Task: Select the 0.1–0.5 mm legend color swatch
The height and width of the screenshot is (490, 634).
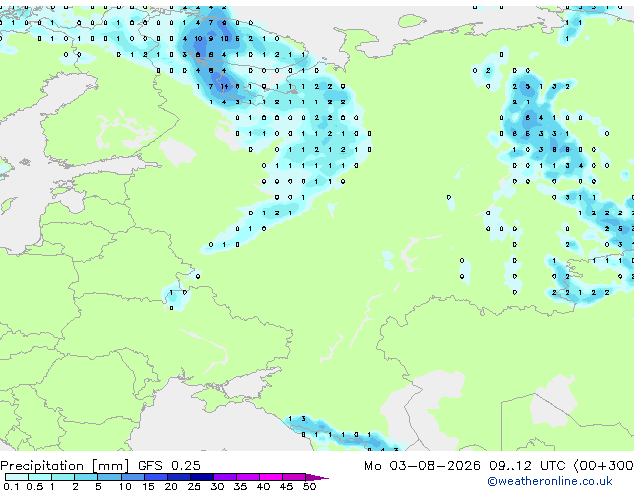Action: 17,477
